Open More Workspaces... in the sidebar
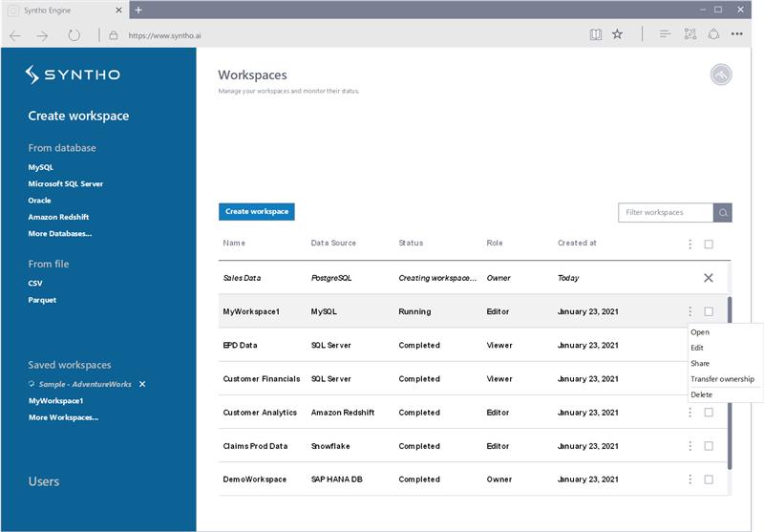Viewport: 764px width, 532px height. pyautogui.click(x=63, y=417)
